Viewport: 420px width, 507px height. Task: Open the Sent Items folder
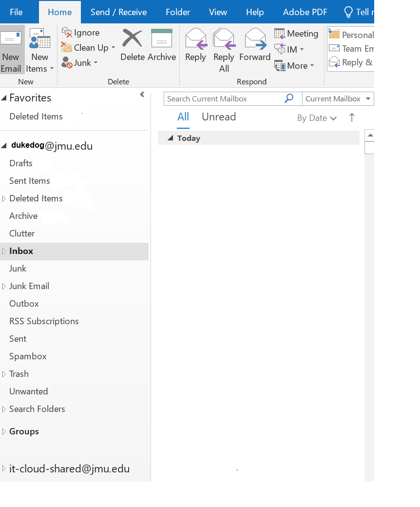pos(29,181)
